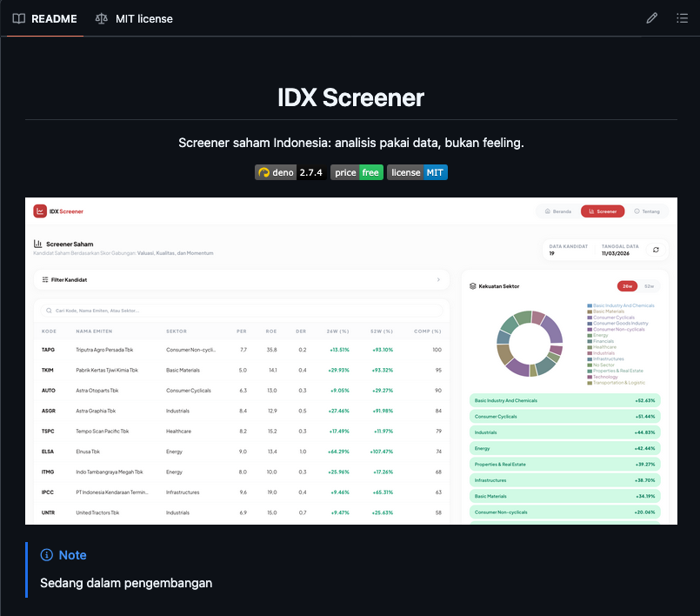Screen dimensions: 700x616
Task: Click the IDX Screener heading
Action: point(351,97)
